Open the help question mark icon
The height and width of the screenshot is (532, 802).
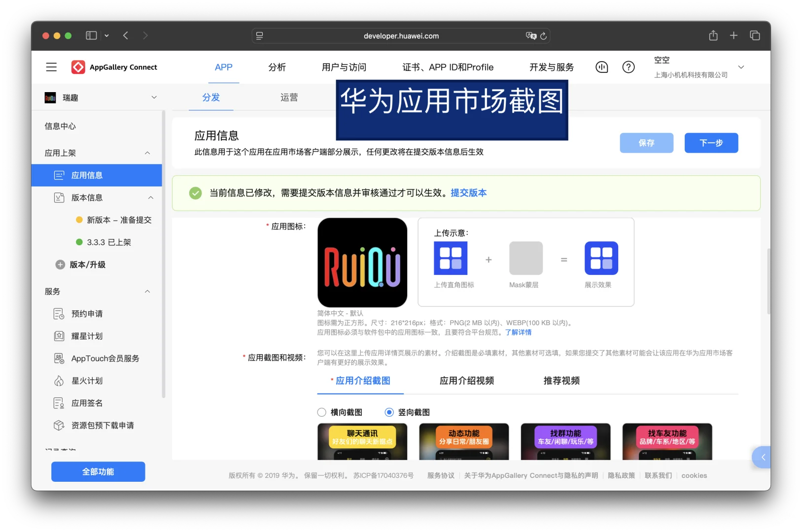point(628,67)
